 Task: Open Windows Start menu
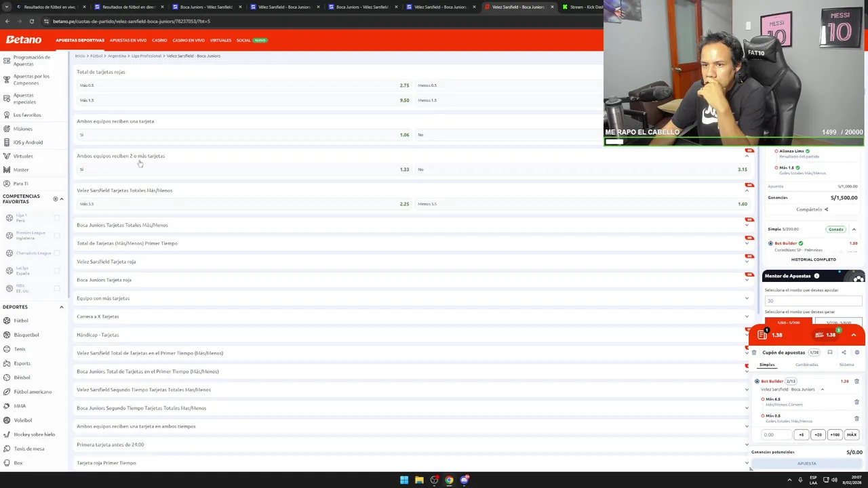click(404, 480)
